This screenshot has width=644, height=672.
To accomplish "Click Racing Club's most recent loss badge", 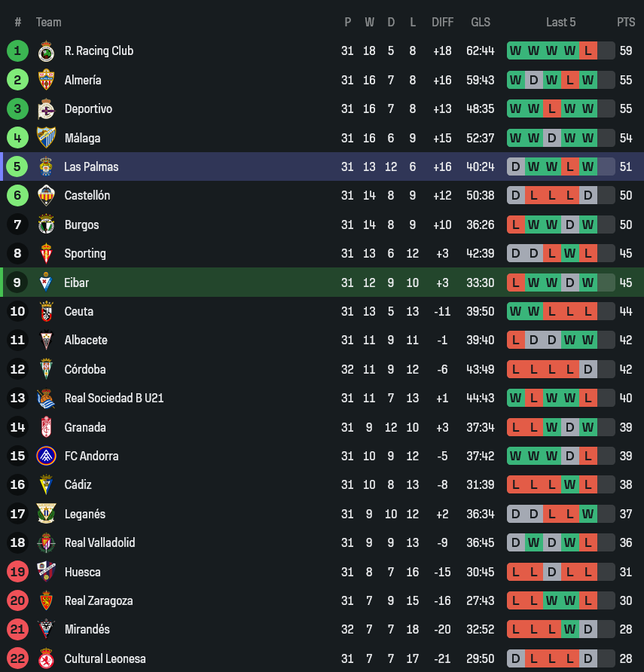I will tap(588, 51).
